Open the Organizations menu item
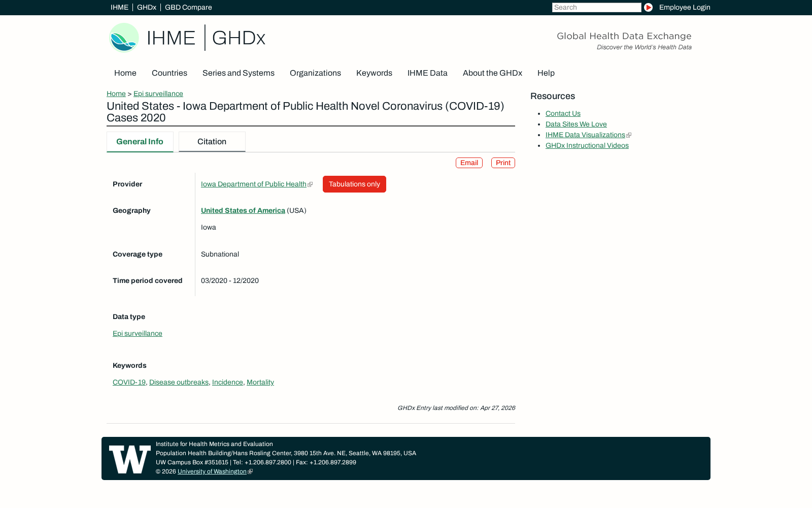Screen dimensions: 812x508 coord(315,73)
